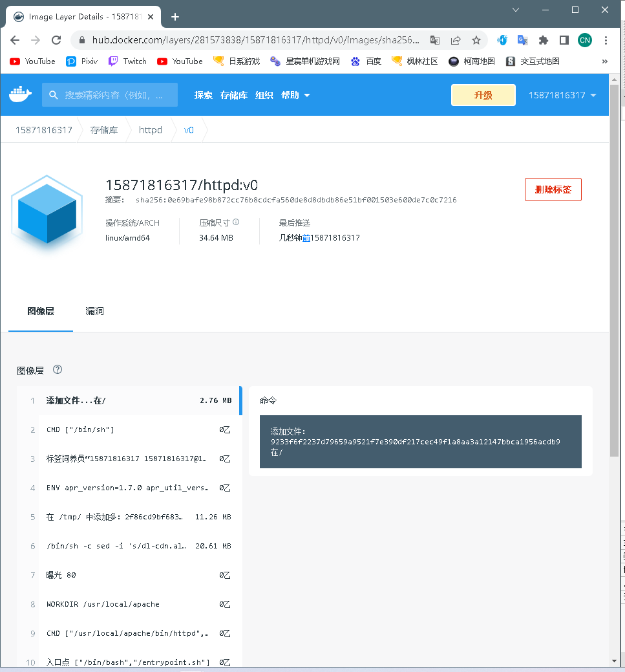Select layer 5 /tmp/ 11.26 MB row
Viewport: 625px width, 672px height.
(x=129, y=517)
